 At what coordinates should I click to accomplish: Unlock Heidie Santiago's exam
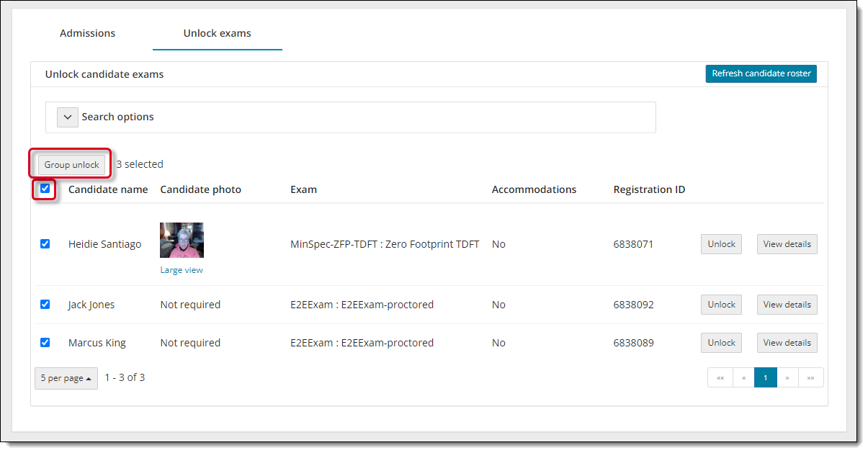[721, 244]
